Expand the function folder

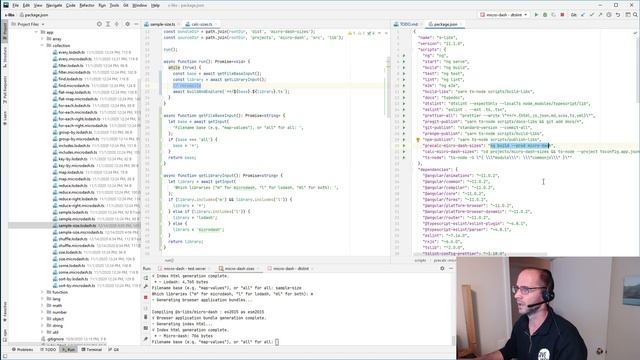coord(42,292)
